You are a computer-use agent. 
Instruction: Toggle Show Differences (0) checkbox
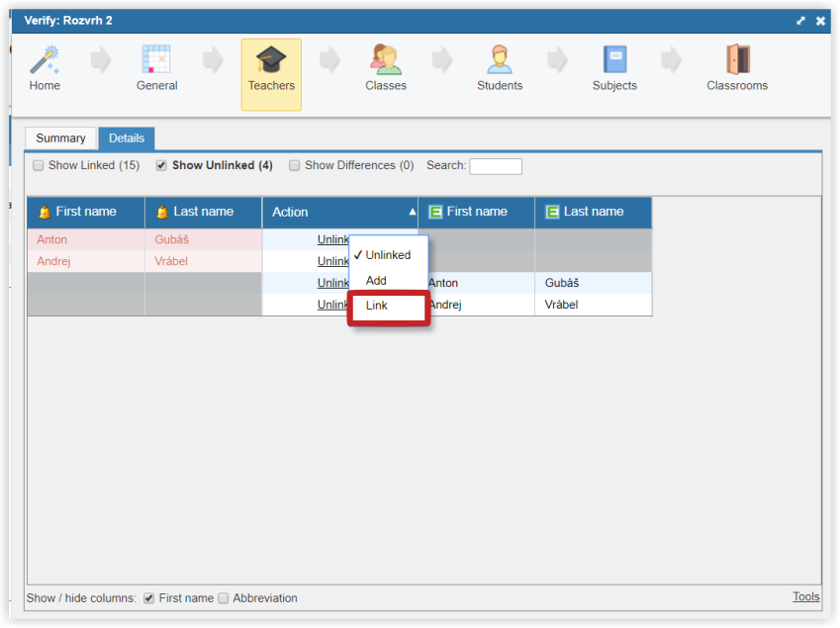coord(294,165)
